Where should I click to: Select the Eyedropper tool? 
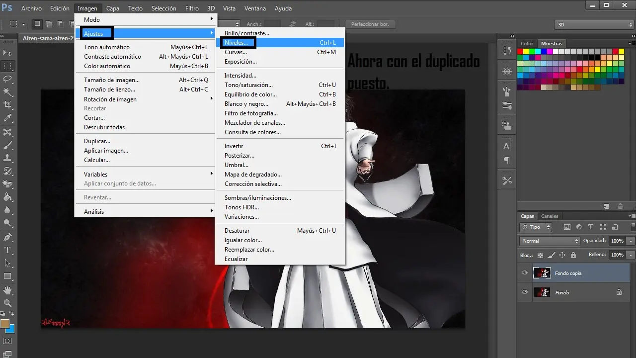click(x=7, y=118)
